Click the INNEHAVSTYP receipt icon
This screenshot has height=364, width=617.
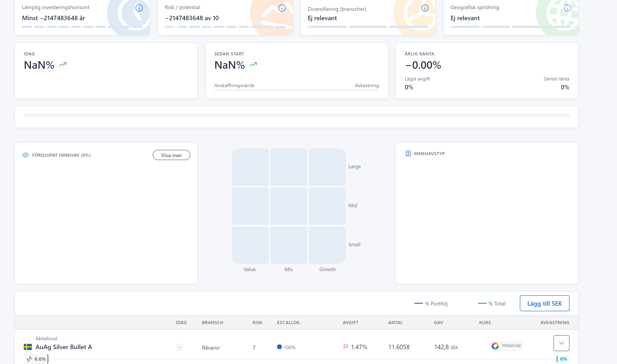pyautogui.click(x=408, y=154)
